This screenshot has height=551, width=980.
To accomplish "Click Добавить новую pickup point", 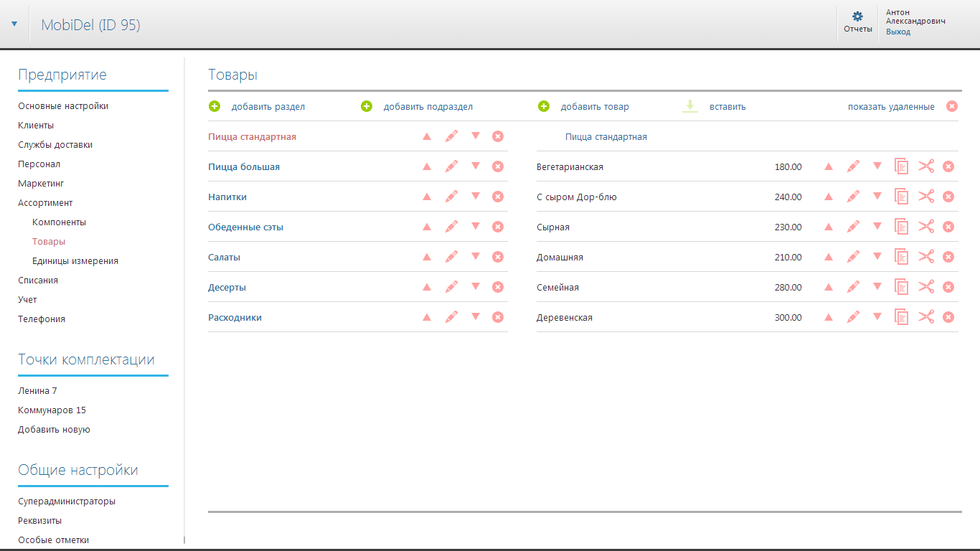I will pos(54,430).
